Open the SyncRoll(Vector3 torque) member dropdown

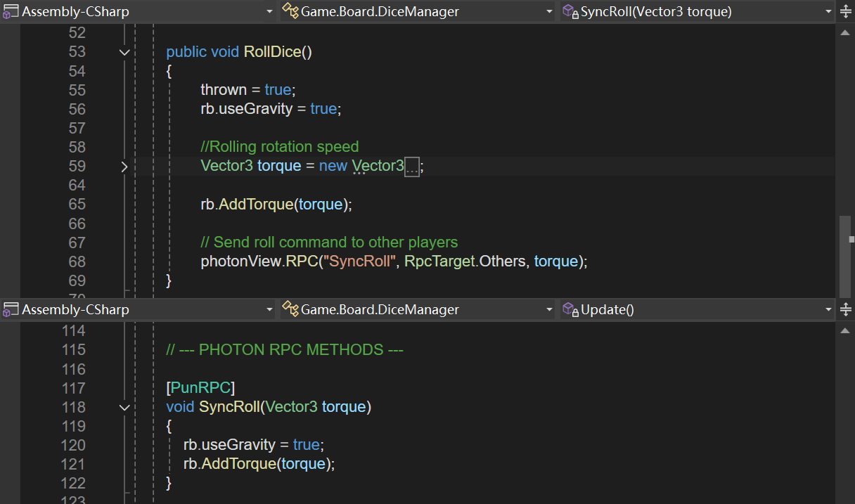coord(828,12)
